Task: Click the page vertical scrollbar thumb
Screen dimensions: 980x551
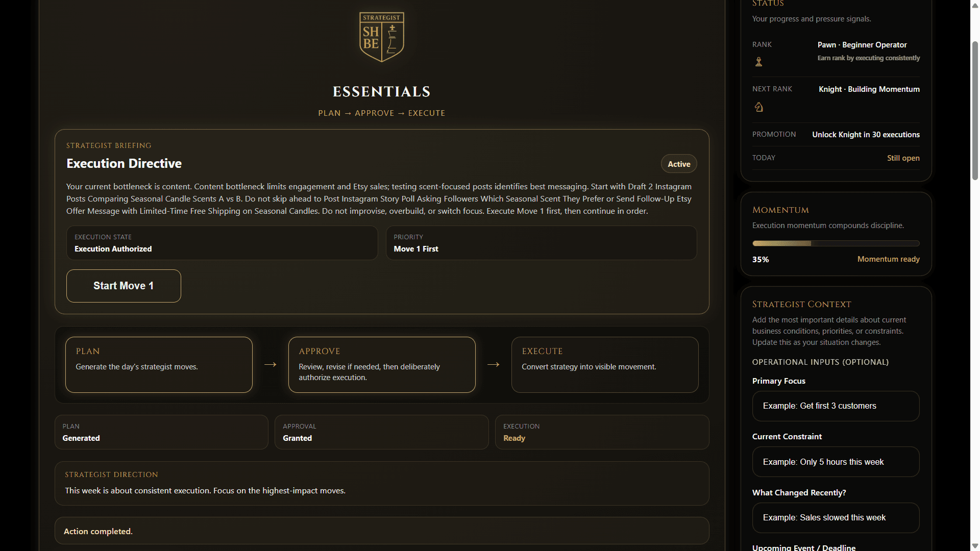Action: 975,110
